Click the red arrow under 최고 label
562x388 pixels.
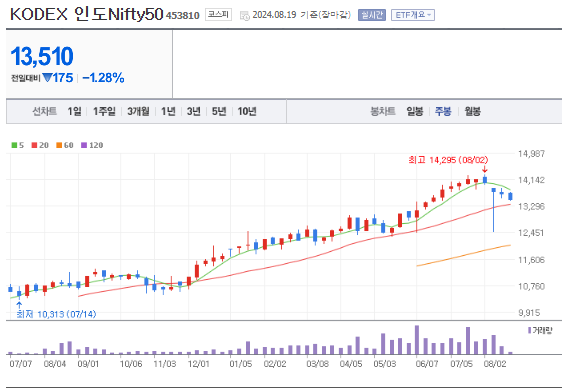(485, 169)
